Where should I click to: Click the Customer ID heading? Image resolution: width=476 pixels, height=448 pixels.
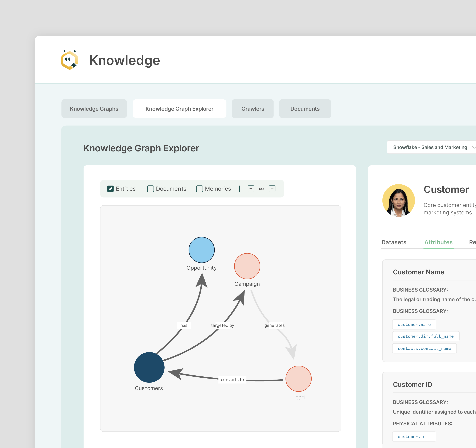click(413, 384)
